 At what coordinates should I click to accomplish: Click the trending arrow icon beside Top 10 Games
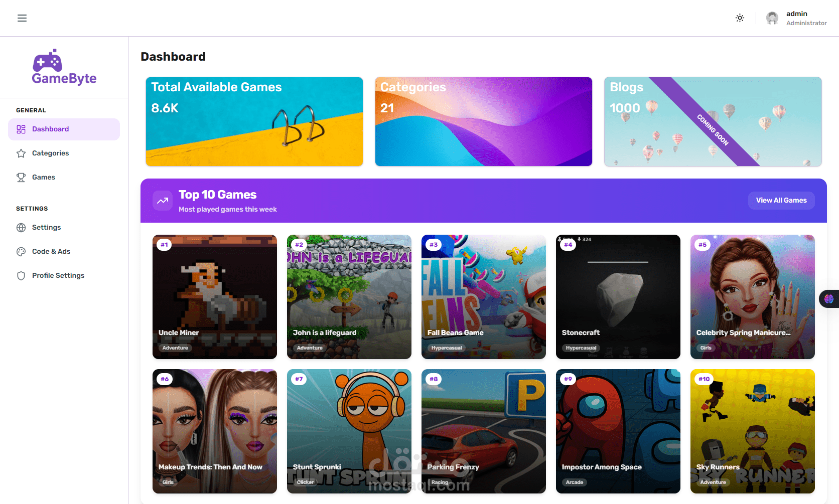tap(163, 201)
